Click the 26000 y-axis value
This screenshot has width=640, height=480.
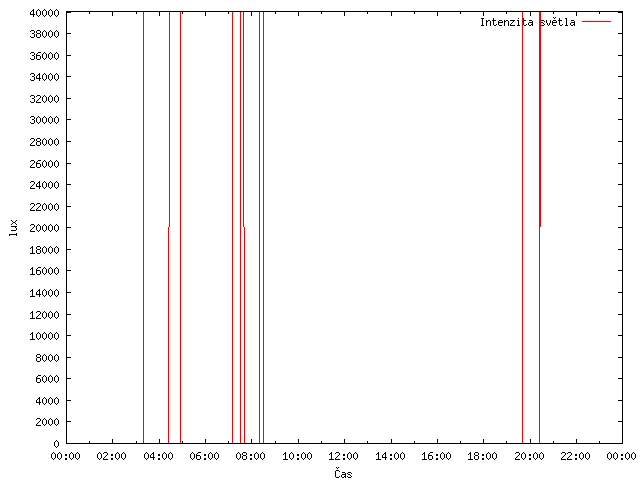pyautogui.click(x=44, y=164)
